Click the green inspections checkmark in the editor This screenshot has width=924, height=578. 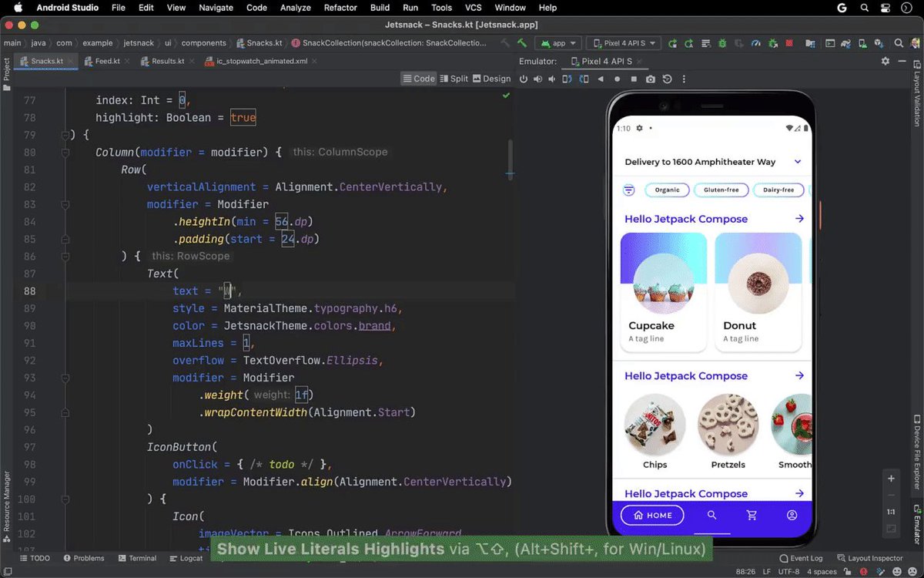pyautogui.click(x=506, y=96)
